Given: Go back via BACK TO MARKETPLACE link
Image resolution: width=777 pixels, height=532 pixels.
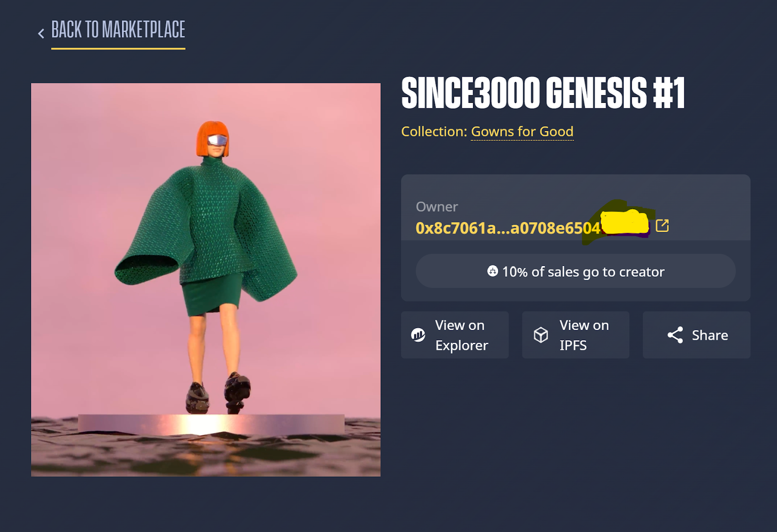Looking at the screenshot, I should tap(118, 30).
